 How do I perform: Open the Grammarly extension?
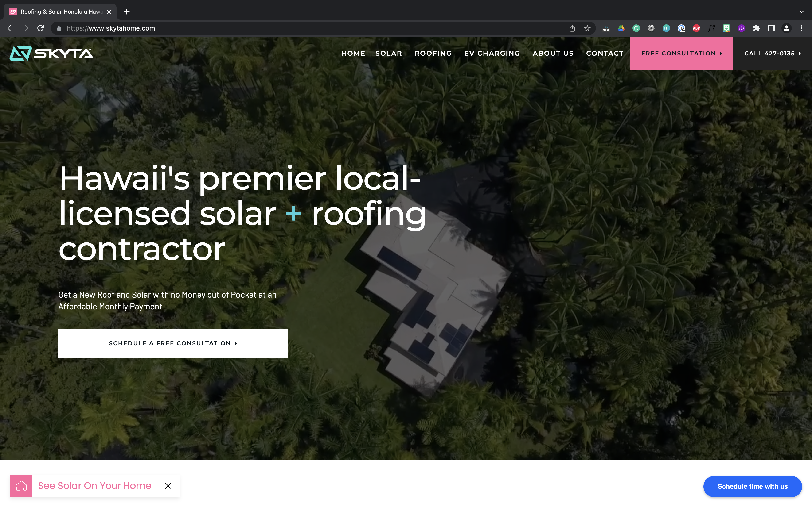tap(636, 28)
